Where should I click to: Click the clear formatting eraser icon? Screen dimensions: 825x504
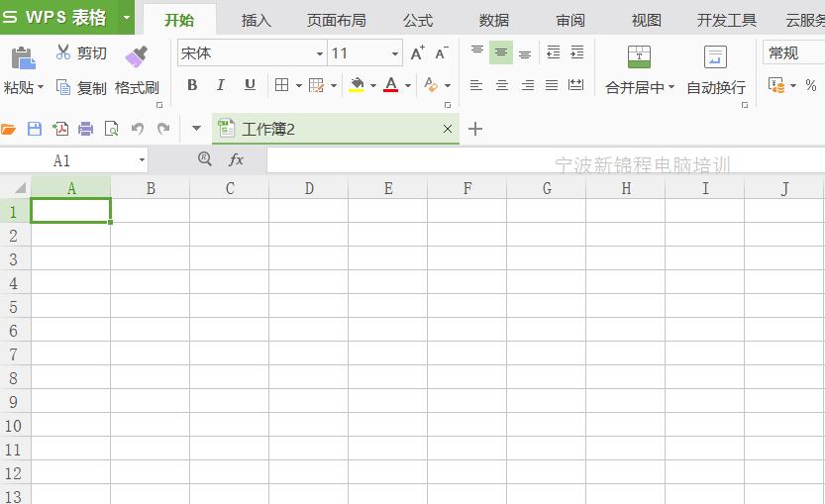(x=431, y=85)
